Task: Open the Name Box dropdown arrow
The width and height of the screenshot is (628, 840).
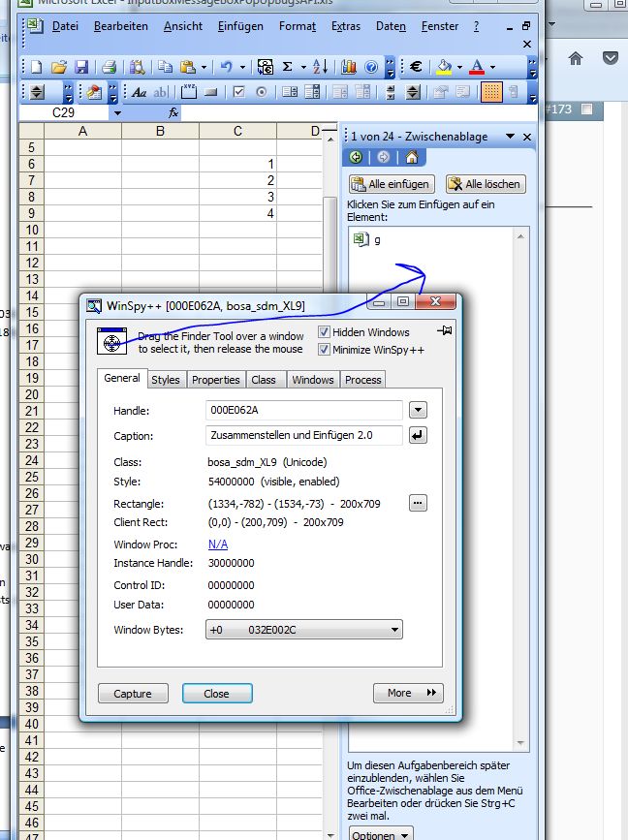Action: (117, 112)
